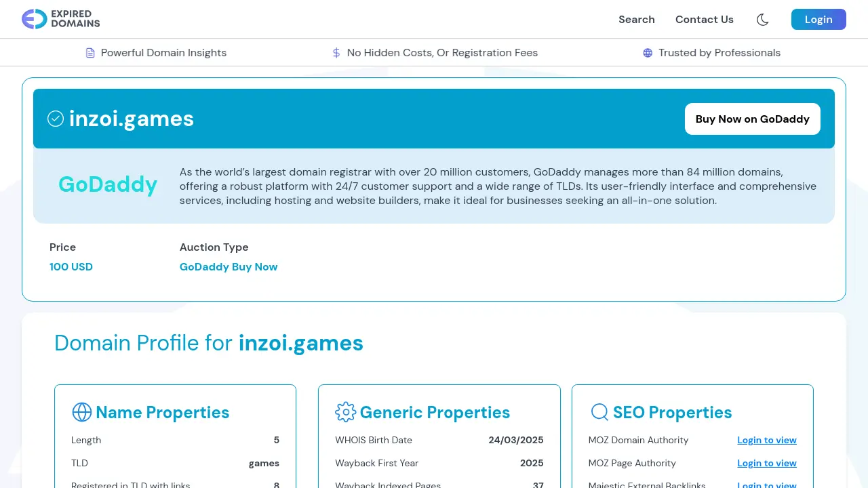Click the checkmark icon beside inzoi.games
This screenshot has height=488, width=868.
pos(56,119)
